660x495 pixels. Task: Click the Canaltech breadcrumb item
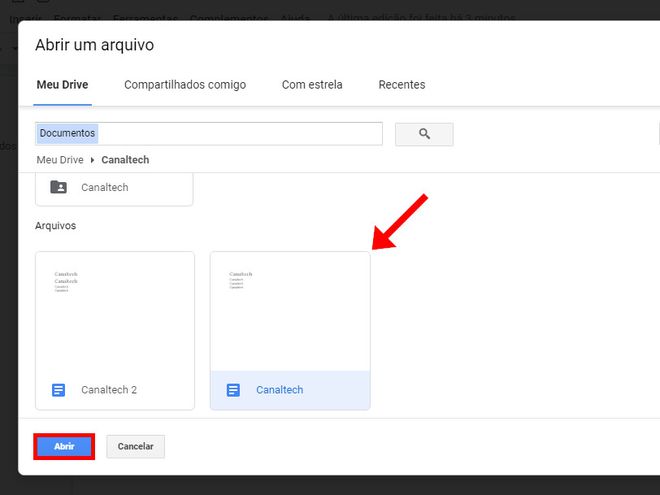(x=125, y=160)
